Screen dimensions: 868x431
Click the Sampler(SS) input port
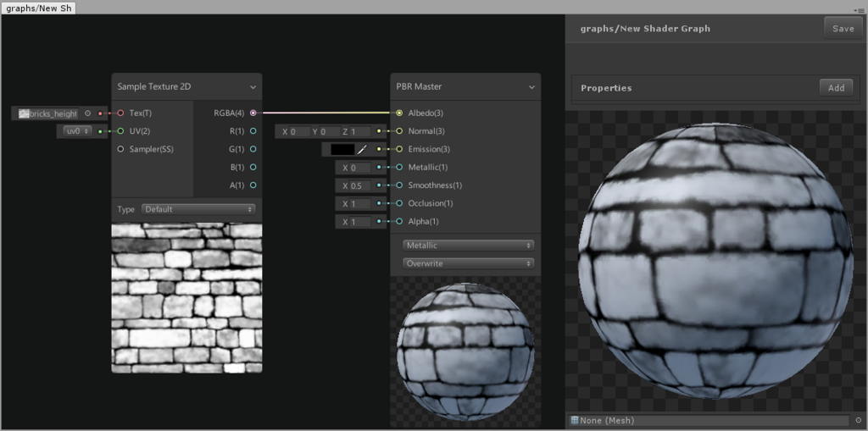(120, 149)
